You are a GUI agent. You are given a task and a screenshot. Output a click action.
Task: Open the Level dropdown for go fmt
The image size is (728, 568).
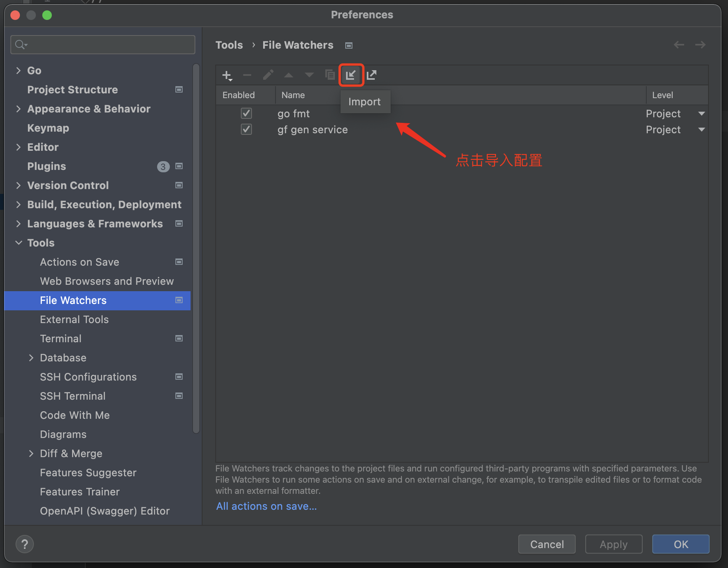(701, 113)
